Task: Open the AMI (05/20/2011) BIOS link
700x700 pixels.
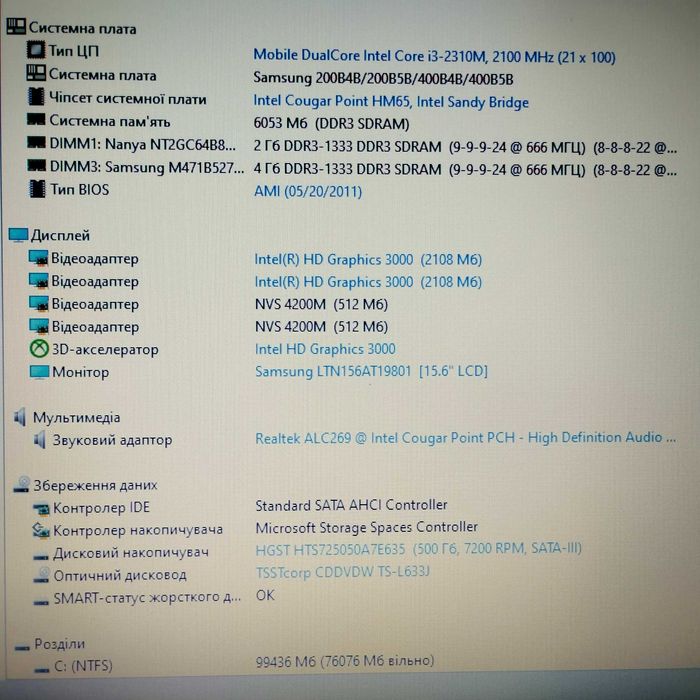Action: (x=308, y=191)
